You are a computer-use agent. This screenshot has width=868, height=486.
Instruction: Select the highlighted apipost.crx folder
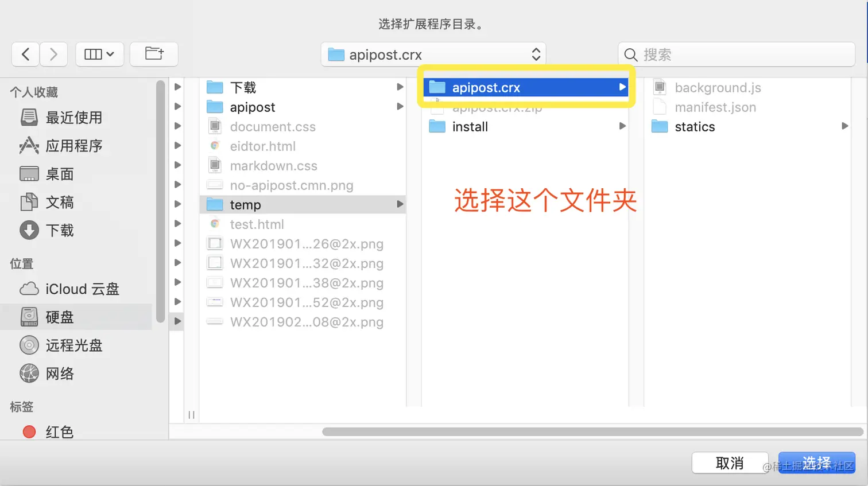tap(526, 87)
